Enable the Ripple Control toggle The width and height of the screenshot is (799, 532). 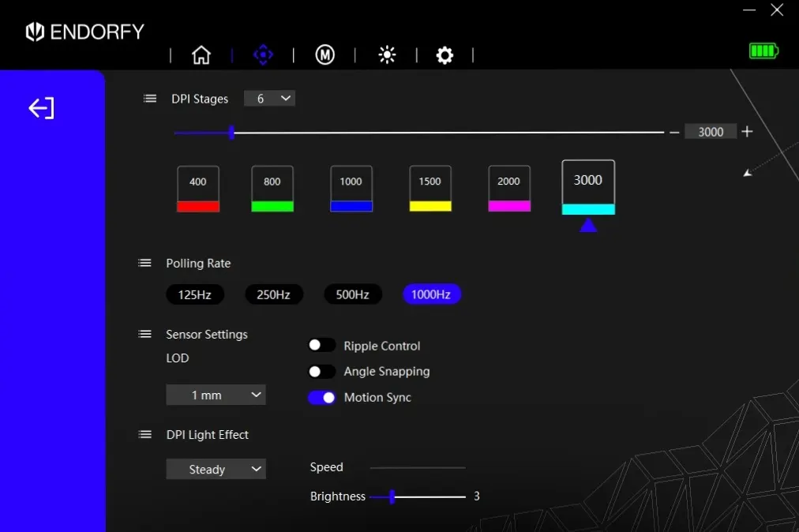pyautogui.click(x=321, y=346)
